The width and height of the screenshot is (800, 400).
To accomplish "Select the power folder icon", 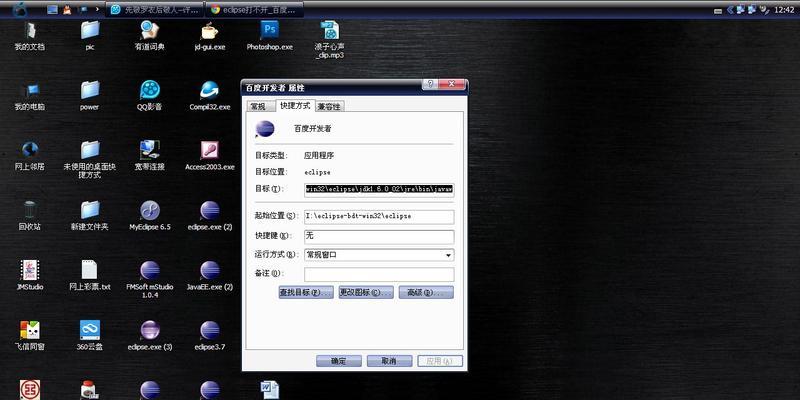I will tap(90, 95).
